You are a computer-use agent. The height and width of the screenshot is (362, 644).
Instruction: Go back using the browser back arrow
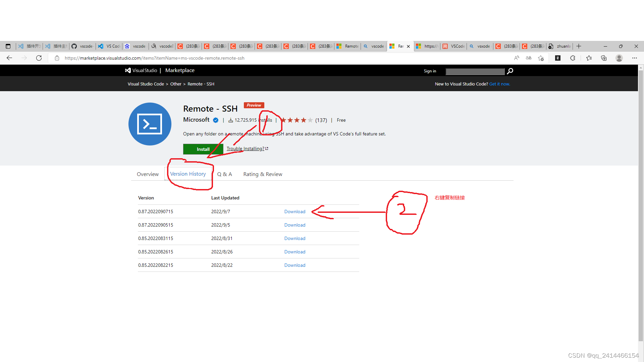[x=9, y=58]
